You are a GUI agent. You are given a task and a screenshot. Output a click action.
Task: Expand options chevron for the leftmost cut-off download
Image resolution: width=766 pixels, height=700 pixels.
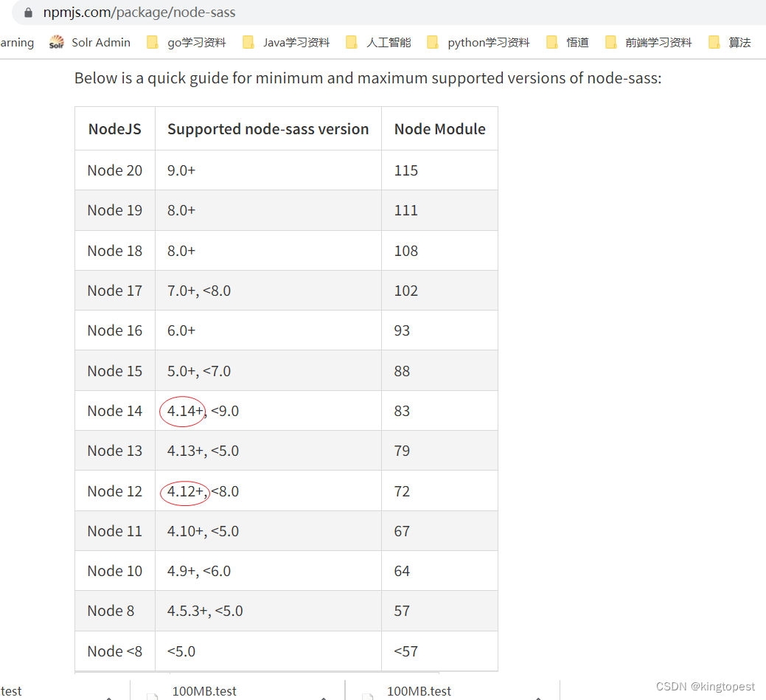(108, 697)
